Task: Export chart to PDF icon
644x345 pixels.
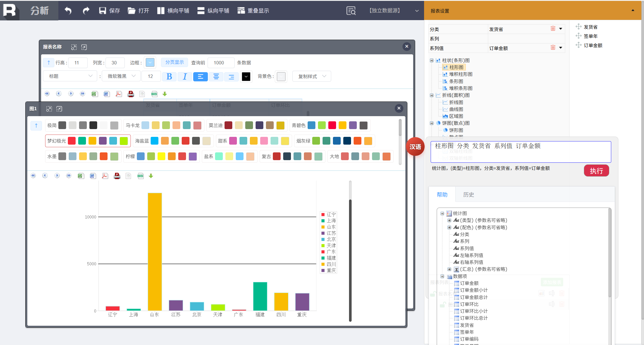Action: (x=105, y=176)
